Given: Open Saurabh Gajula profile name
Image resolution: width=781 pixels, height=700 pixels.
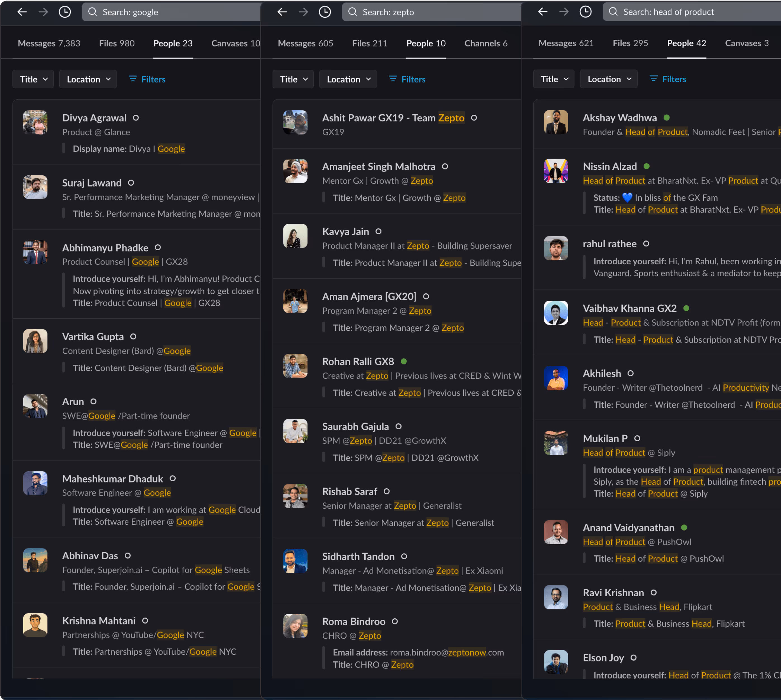Looking at the screenshot, I should coord(356,426).
